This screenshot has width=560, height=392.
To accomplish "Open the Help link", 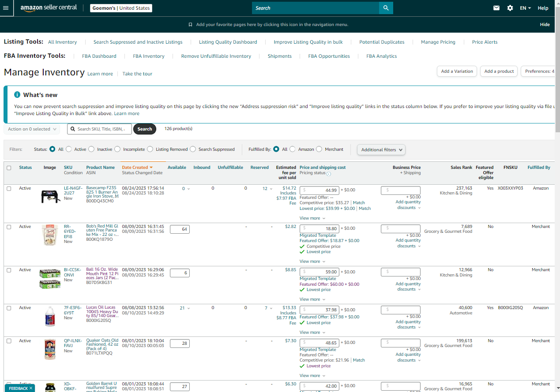I will (543, 8).
